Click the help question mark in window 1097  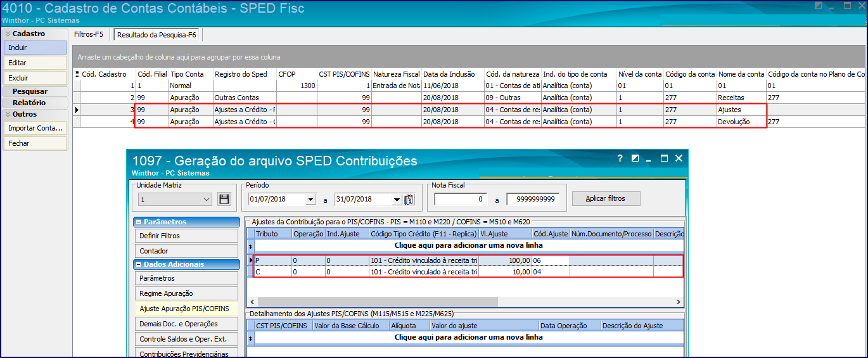point(620,158)
